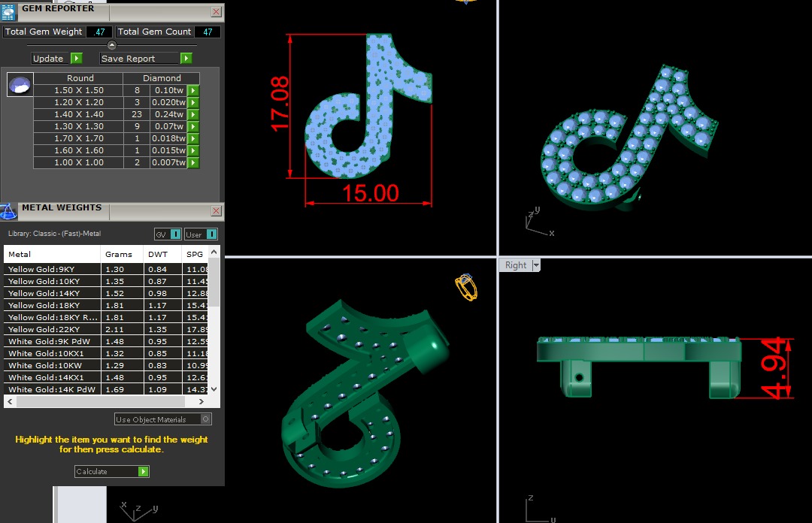Screen dimensions: 812x523
Task: Select the Yellow Gold:10KY row
Action: [106, 281]
